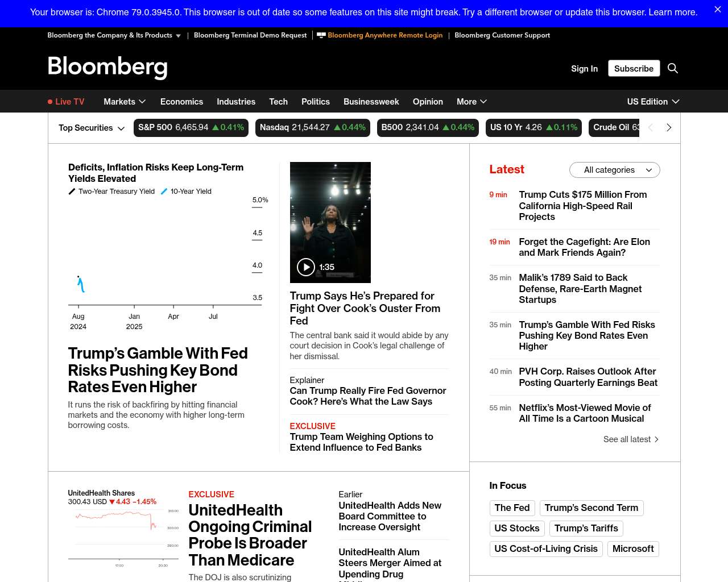The width and height of the screenshot is (728, 582).
Task: Click the Treasury yields chart
Action: (x=168, y=263)
